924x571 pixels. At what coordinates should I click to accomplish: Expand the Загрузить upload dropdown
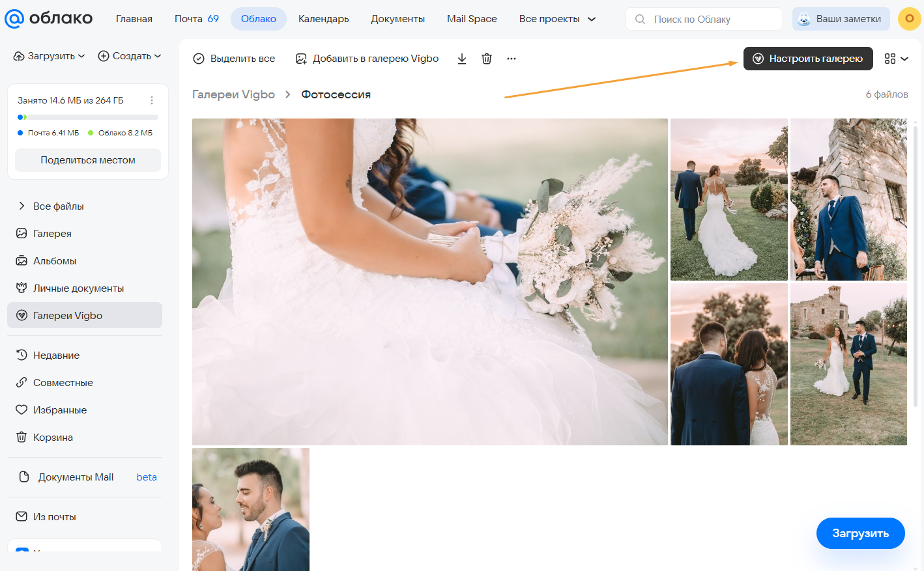pyautogui.click(x=50, y=56)
